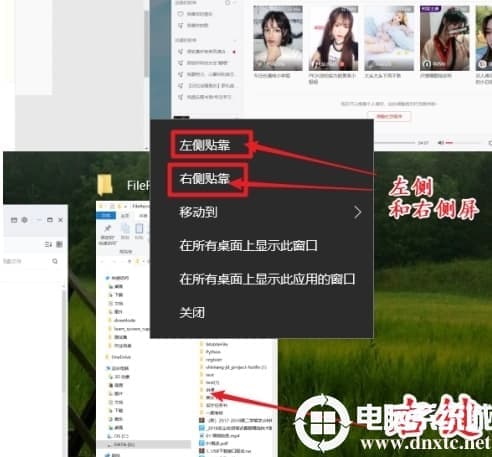
Task: Click the paste icon in Explorer ribbon
Action: (139, 229)
